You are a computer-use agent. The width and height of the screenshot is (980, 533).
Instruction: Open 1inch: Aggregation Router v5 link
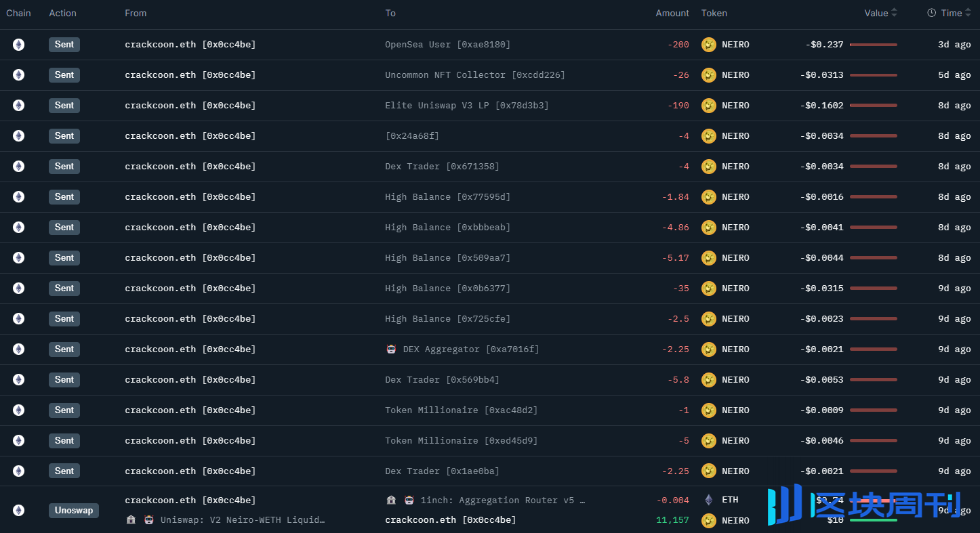(x=503, y=500)
